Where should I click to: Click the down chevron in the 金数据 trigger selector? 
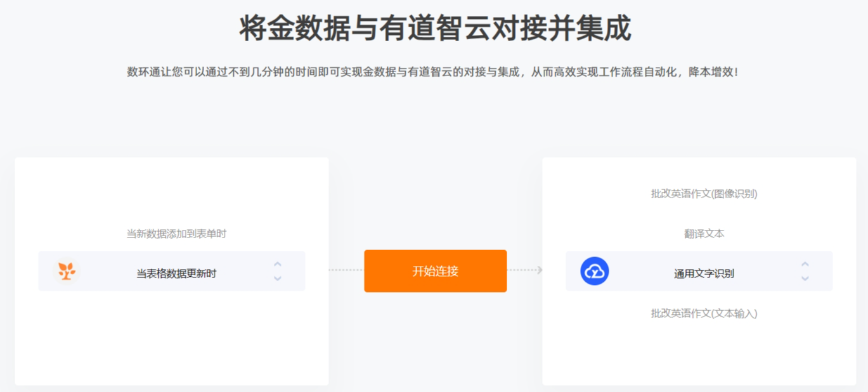coord(277,278)
